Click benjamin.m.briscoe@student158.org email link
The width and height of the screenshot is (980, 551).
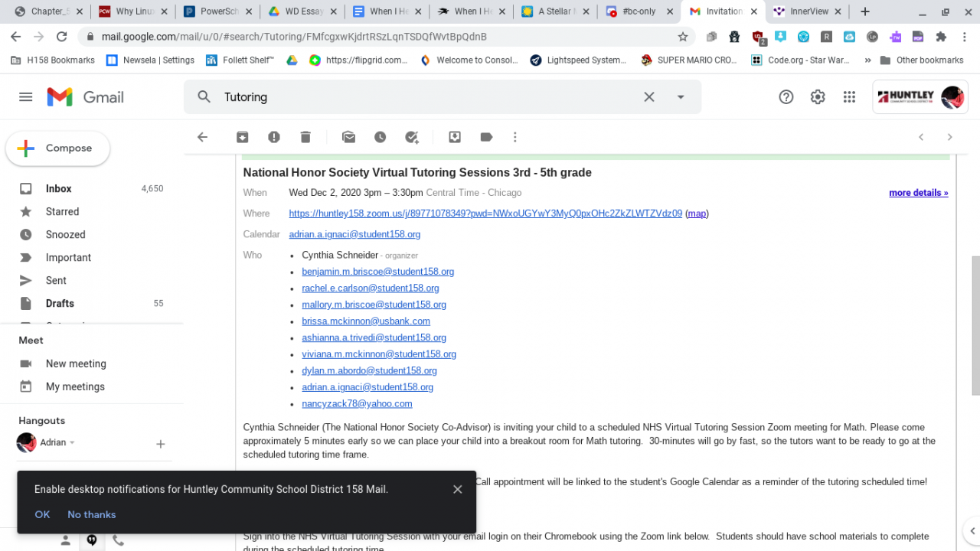click(378, 272)
